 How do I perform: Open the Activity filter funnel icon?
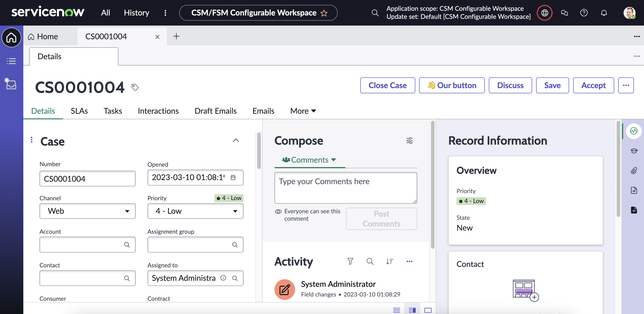coord(350,261)
